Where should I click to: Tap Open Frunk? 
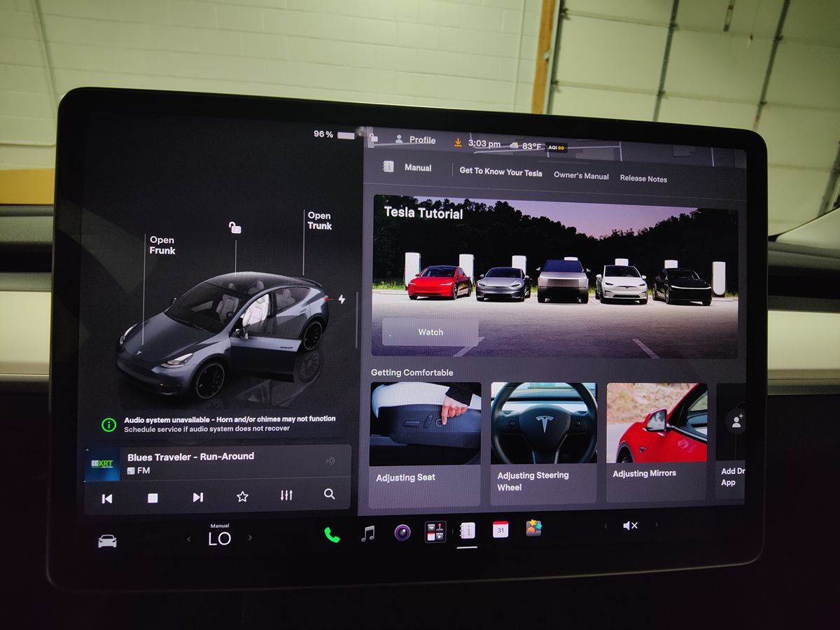click(162, 245)
